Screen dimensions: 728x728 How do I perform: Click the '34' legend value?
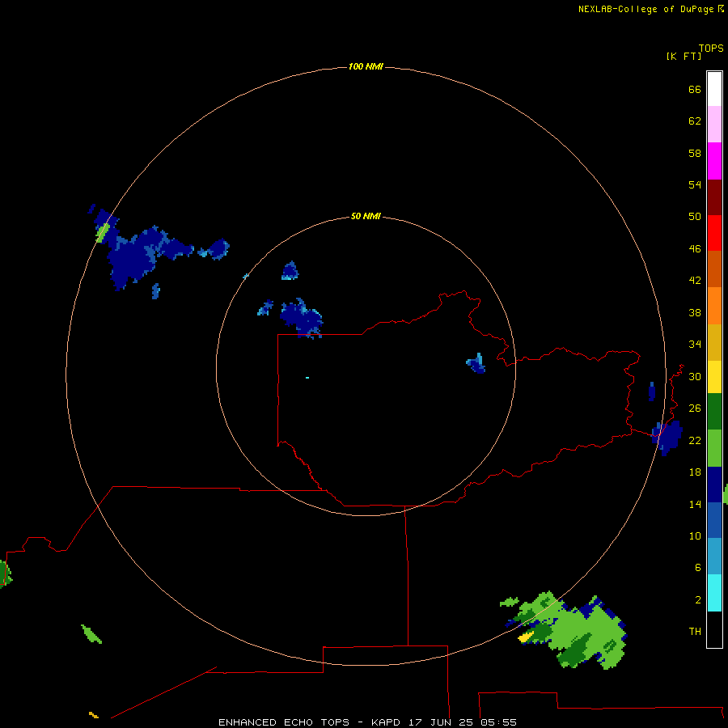[695, 344]
